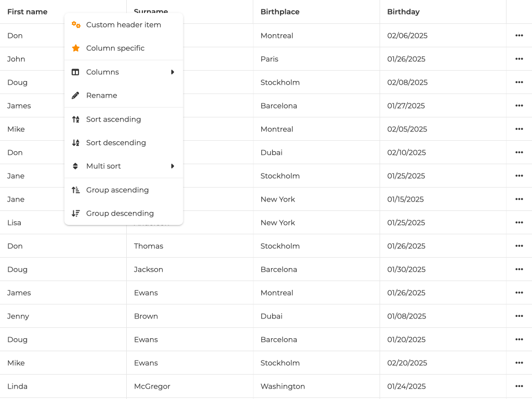Image resolution: width=532 pixels, height=399 pixels.
Task: Click the gears icon for Custom header item
Action: coord(76,25)
